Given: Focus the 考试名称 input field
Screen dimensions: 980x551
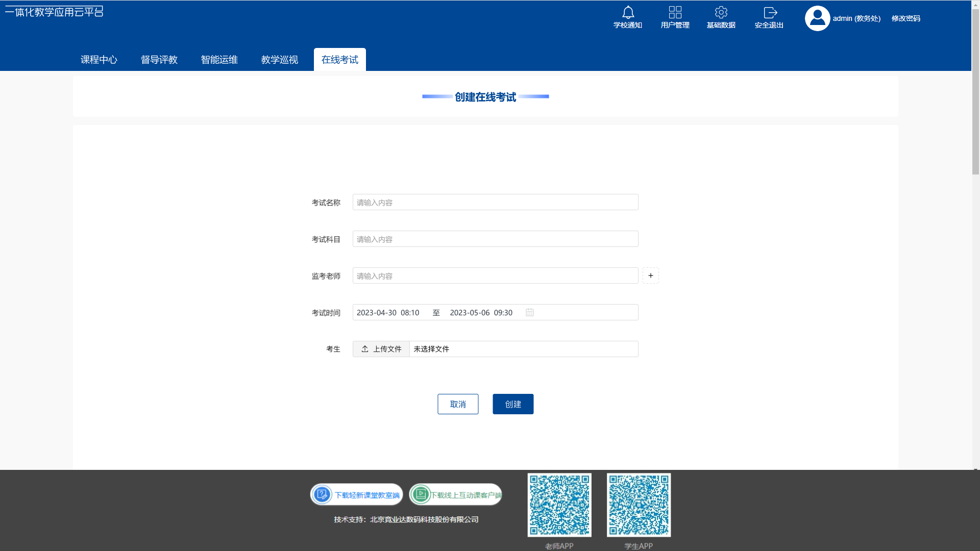Looking at the screenshot, I should (x=495, y=202).
